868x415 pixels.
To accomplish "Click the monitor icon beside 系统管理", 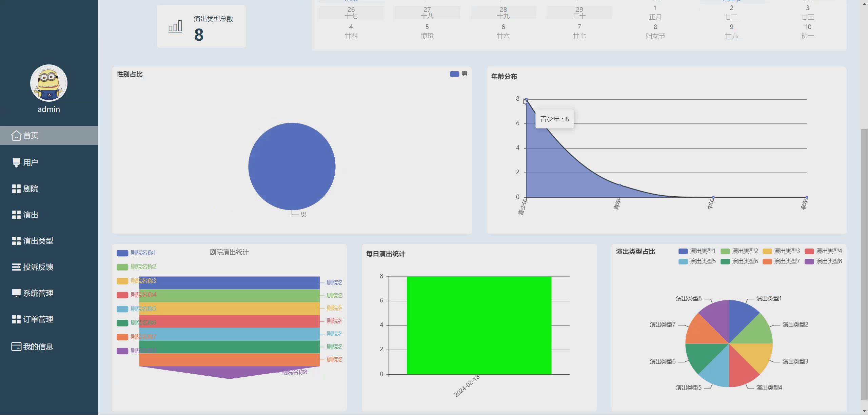I will (x=16, y=293).
